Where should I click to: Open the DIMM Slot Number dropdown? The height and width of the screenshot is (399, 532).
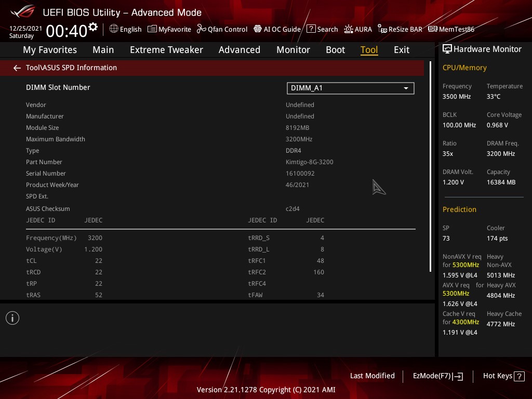coord(351,88)
